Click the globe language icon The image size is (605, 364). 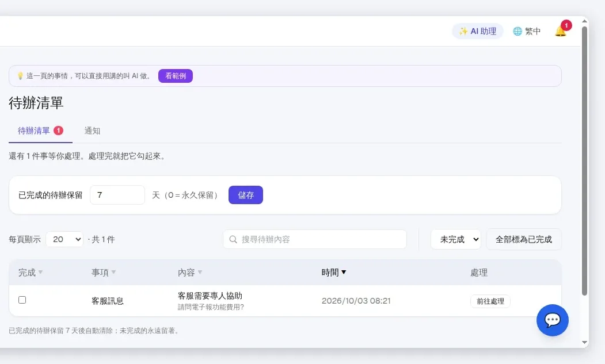coord(518,31)
